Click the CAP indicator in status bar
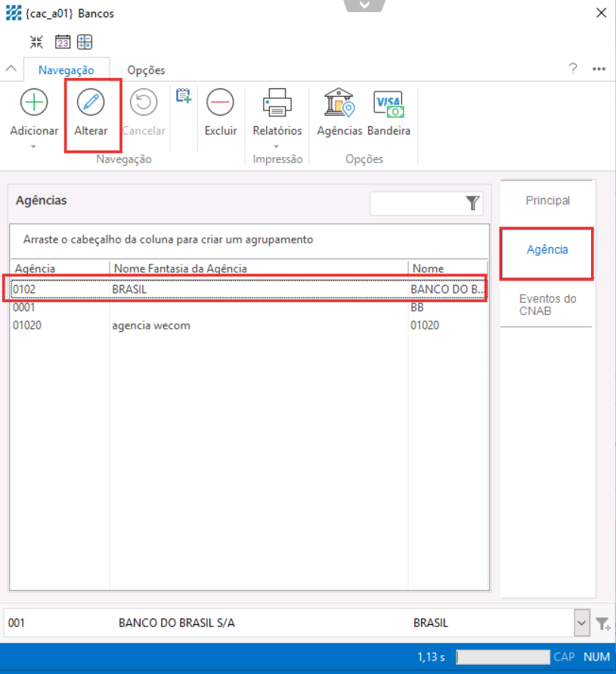The image size is (616, 674). click(564, 657)
